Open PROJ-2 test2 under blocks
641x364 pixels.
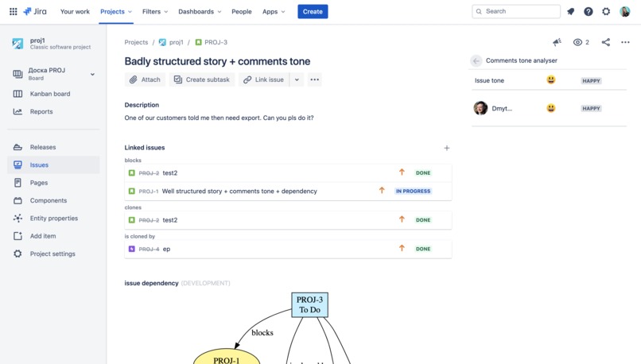[288, 172]
